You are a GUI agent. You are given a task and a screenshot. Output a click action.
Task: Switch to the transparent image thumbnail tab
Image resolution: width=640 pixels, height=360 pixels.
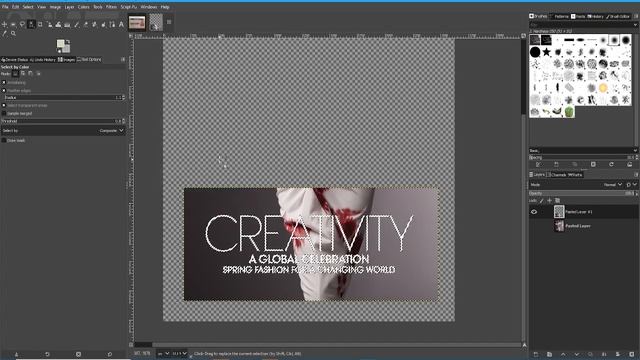pyautogui.click(x=156, y=23)
